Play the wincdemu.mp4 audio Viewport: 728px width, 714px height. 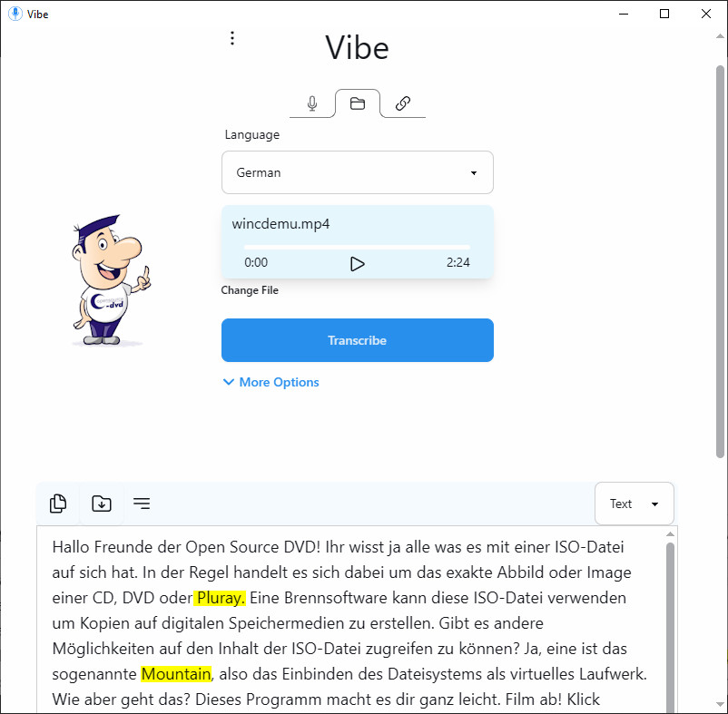click(x=358, y=263)
